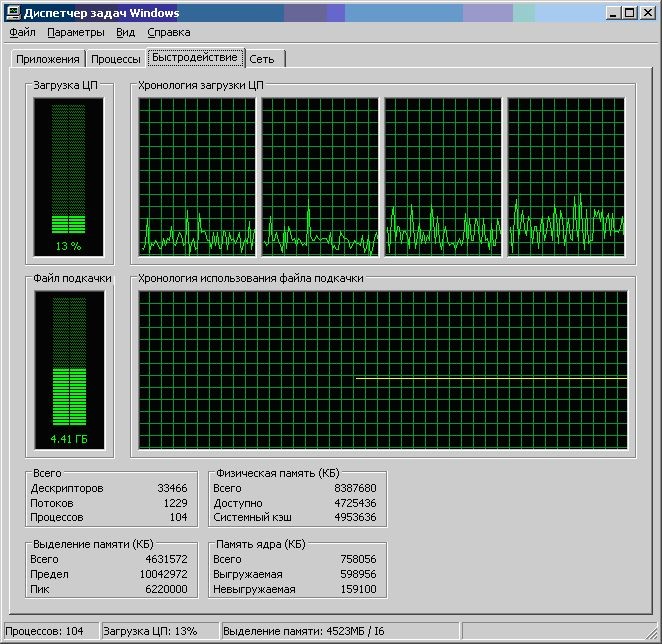The image size is (662, 644).
Task: Click the page file usage history graph
Action: tap(383, 370)
